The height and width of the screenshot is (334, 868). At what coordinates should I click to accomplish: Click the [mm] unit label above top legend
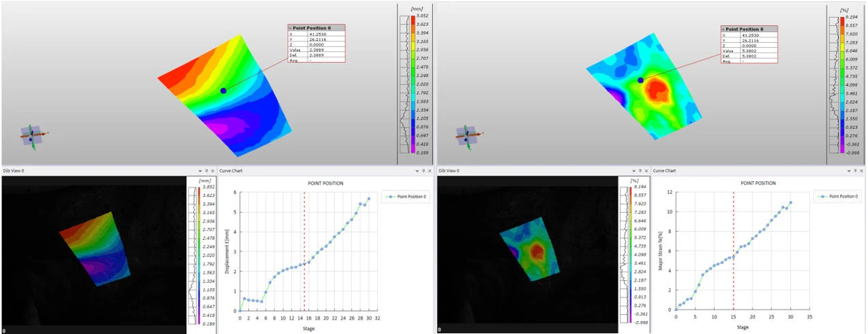pyautogui.click(x=417, y=8)
